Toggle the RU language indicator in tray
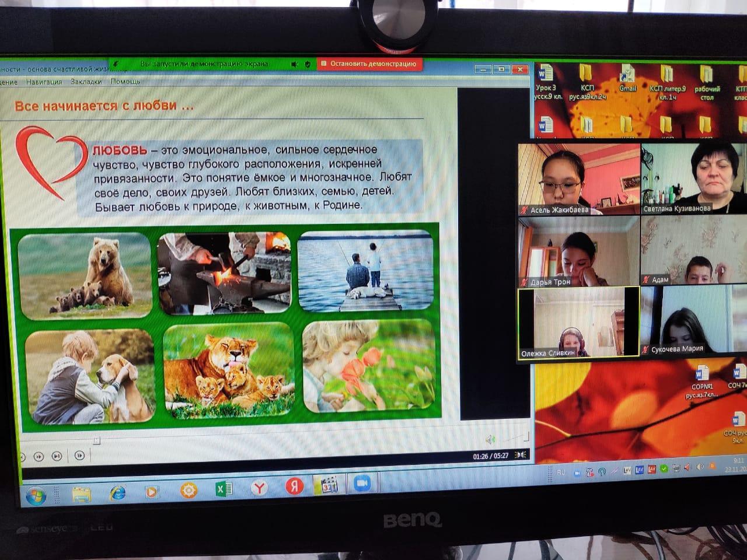Viewport: 747px width, 560px height. pyautogui.click(x=561, y=473)
